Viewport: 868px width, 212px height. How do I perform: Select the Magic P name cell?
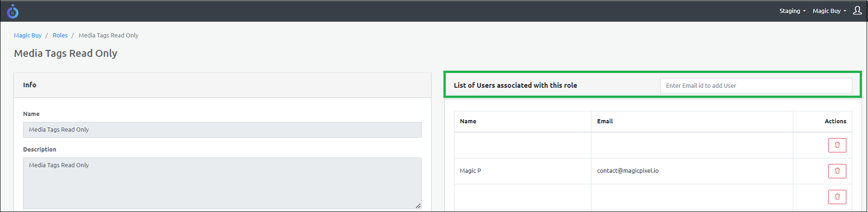point(470,171)
